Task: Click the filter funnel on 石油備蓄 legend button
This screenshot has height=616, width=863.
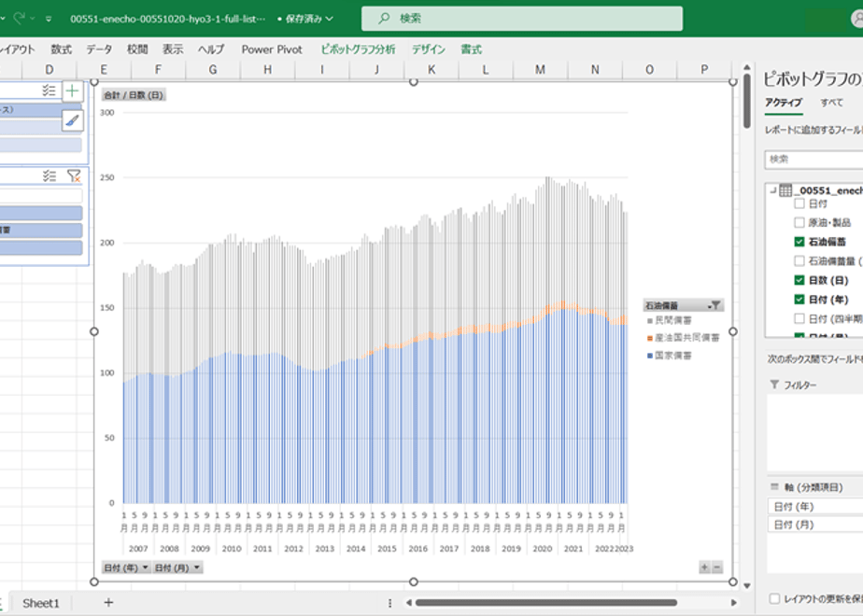Action: (x=714, y=305)
